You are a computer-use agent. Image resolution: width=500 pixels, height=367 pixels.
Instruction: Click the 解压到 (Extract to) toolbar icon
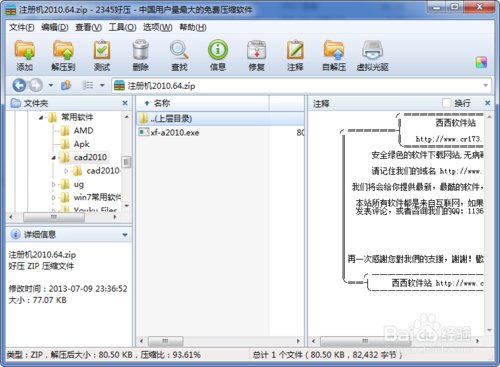63,51
